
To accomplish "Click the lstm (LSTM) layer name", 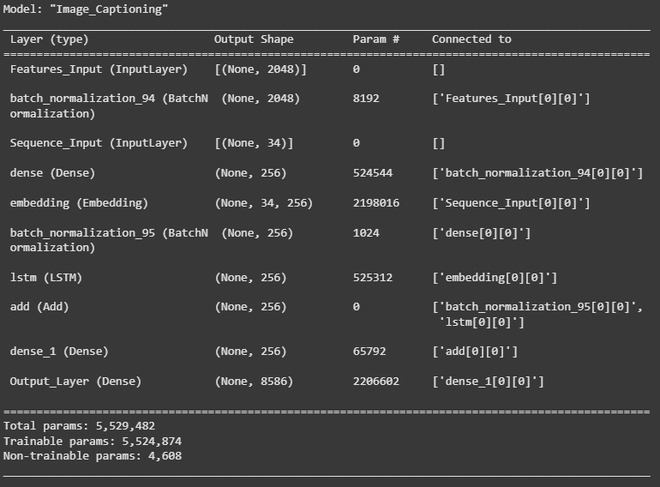I will click(47, 277).
